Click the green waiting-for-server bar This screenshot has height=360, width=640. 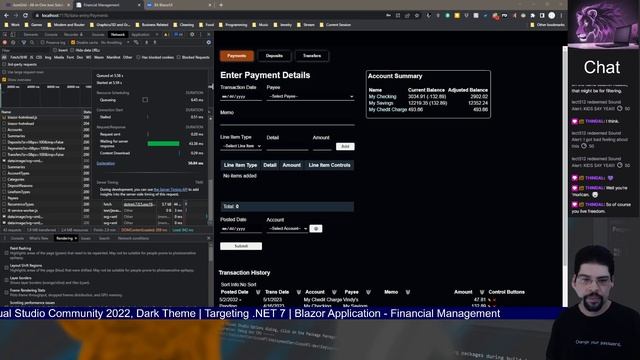(163, 144)
